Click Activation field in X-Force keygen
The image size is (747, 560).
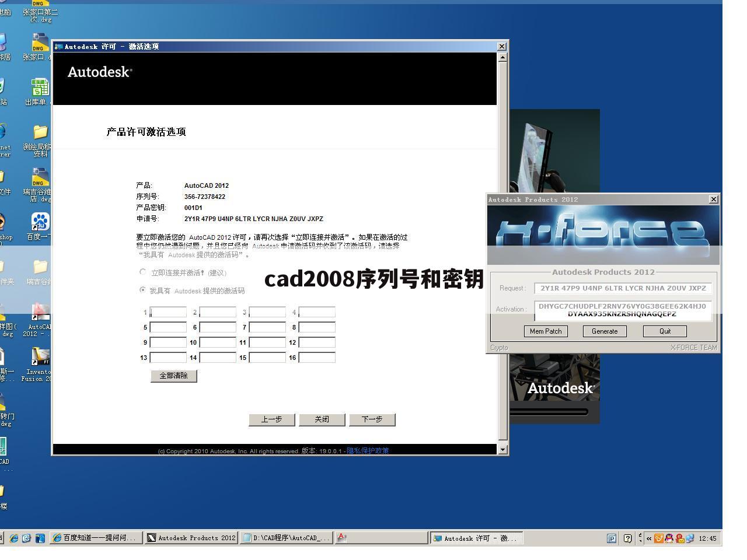pyautogui.click(x=623, y=310)
